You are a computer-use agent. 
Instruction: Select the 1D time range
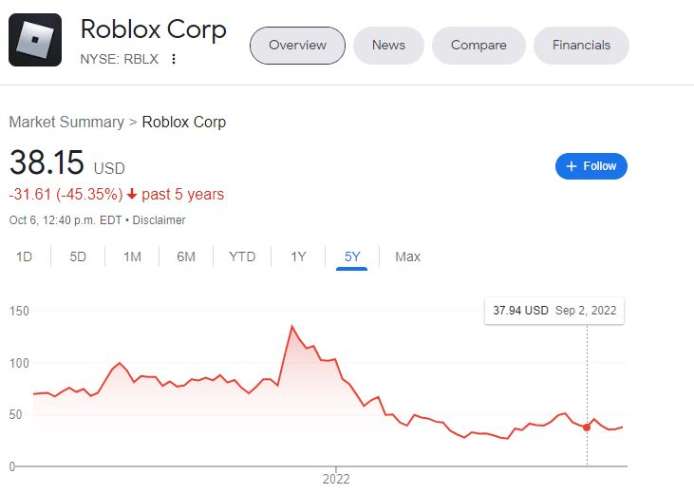[24, 257]
